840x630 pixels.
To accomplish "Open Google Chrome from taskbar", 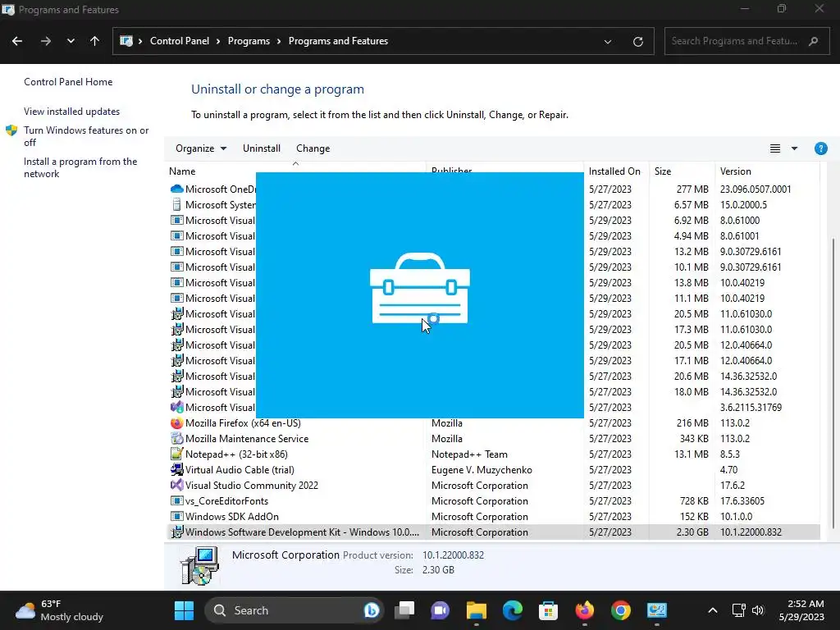I will pos(620,610).
